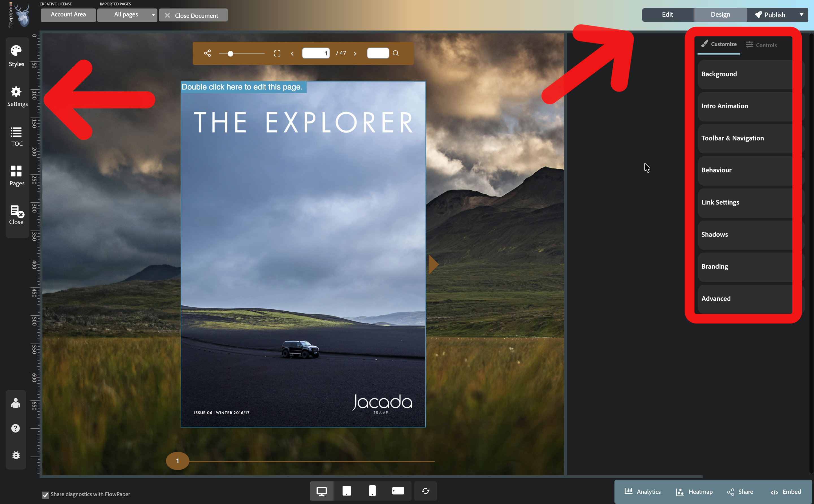814x504 pixels.
Task: Click the search magnifier in the toolbar
Action: (x=395, y=53)
